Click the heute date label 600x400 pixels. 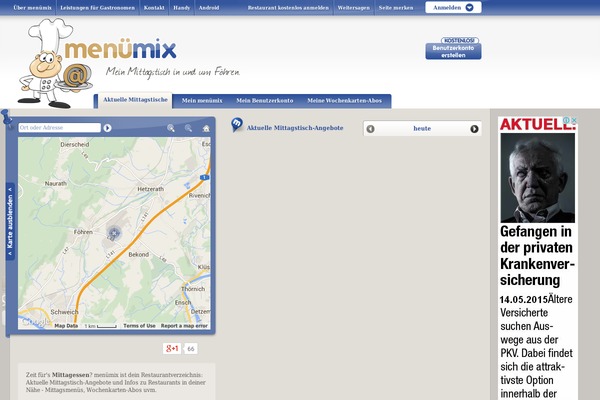tap(422, 129)
